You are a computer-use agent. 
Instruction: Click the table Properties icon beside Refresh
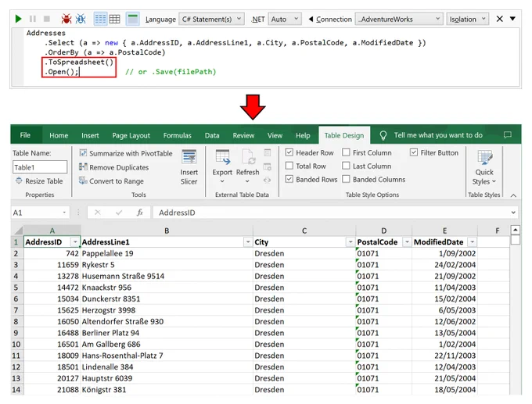point(268,153)
